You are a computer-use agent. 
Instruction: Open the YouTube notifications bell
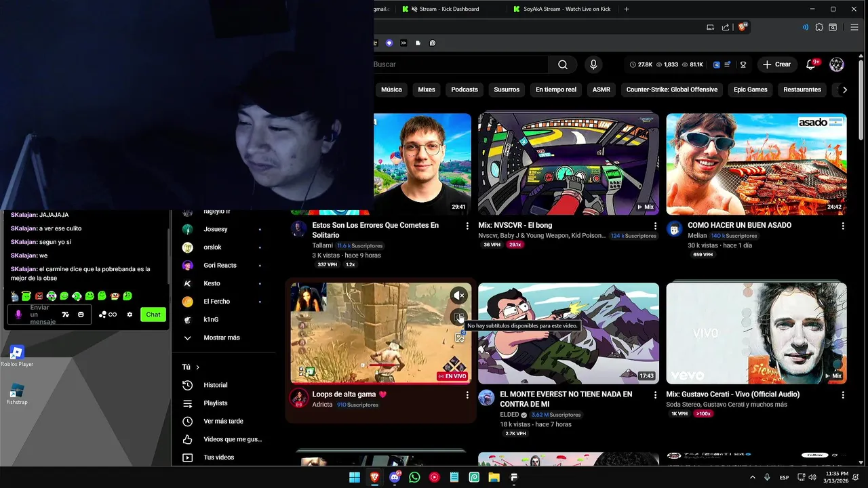(811, 64)
